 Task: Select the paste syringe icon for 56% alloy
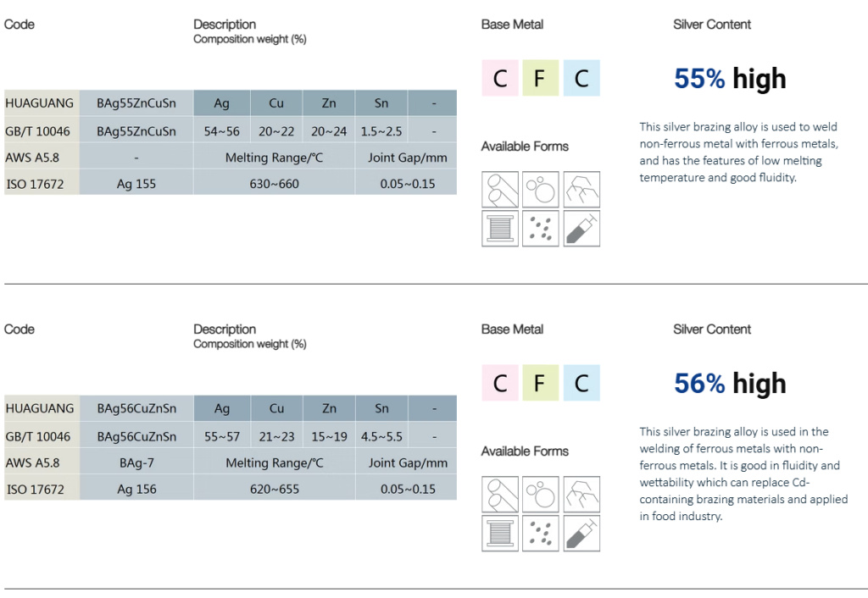point(581,533)
